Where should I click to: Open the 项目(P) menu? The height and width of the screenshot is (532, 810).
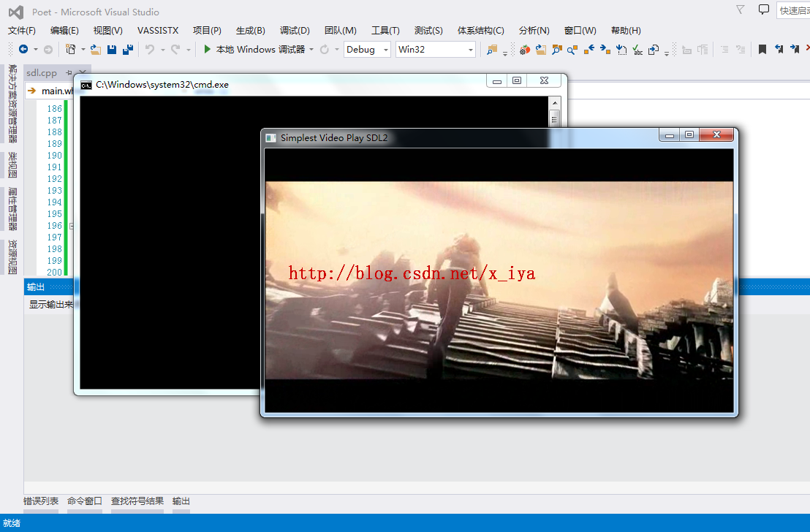coord(207,31)
